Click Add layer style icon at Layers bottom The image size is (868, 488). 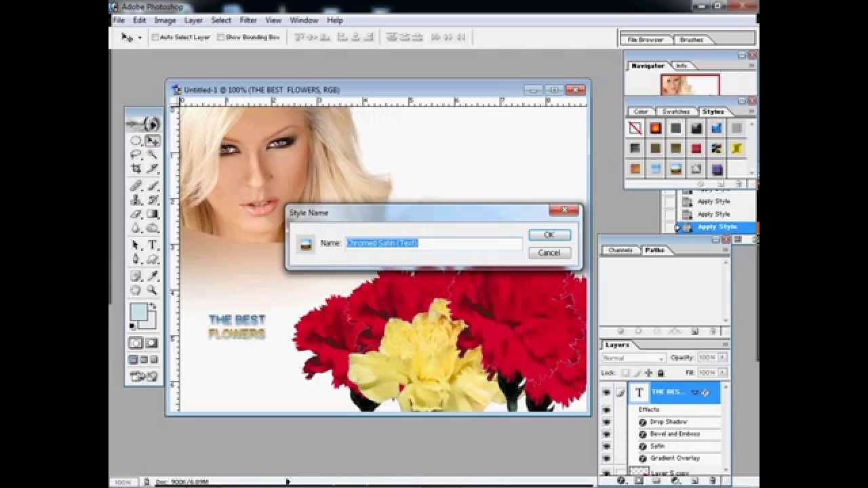621,481
